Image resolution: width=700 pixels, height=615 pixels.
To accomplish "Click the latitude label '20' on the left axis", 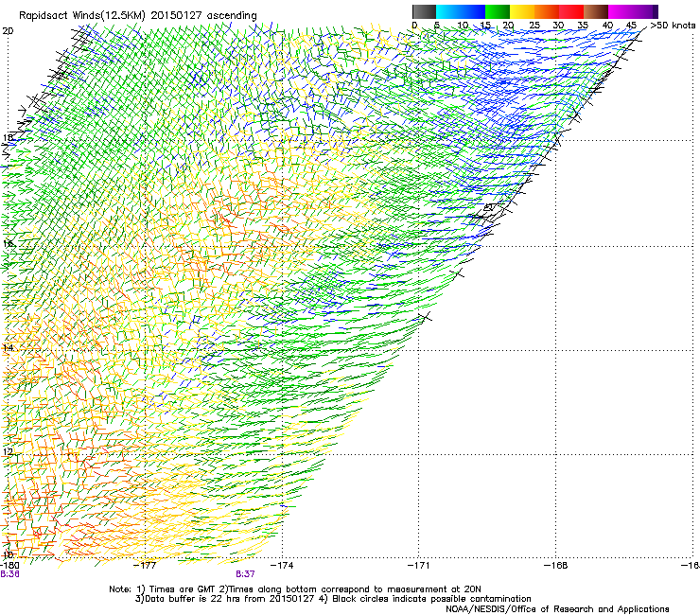I will (8, 31).
